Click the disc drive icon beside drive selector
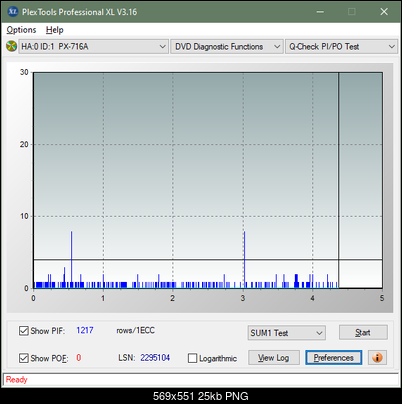This screenshot has height=404, width=402. pyautogui.click(x=11, y=46)
